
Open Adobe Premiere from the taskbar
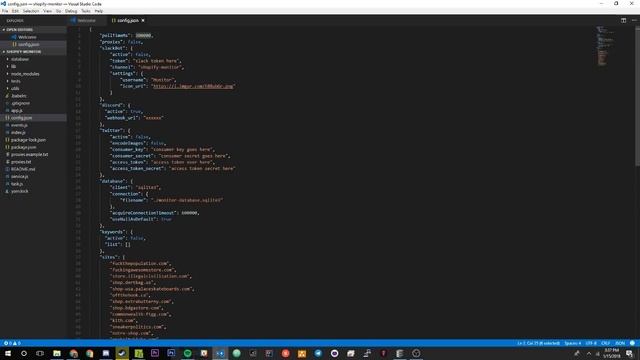(155, 353)
